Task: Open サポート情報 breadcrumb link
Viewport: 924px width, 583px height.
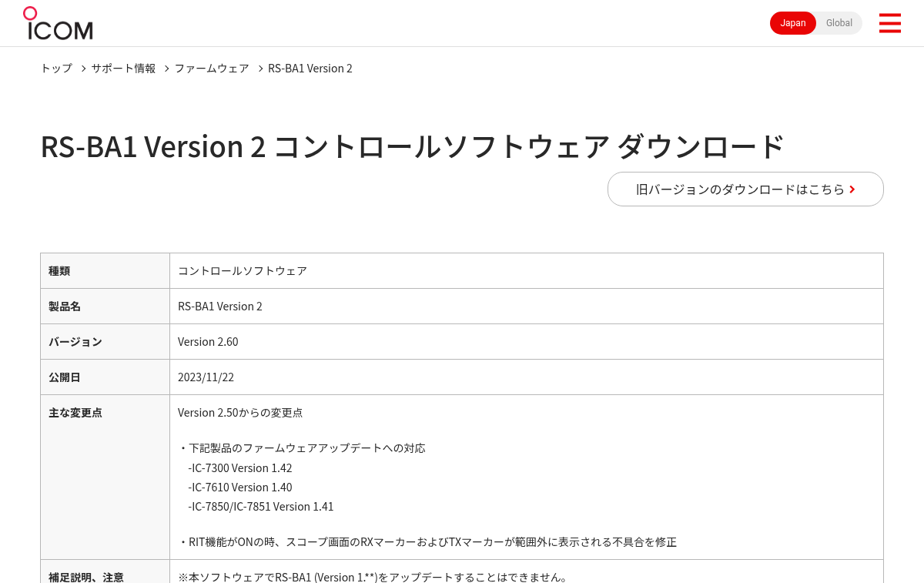Action: coord(123,69)
